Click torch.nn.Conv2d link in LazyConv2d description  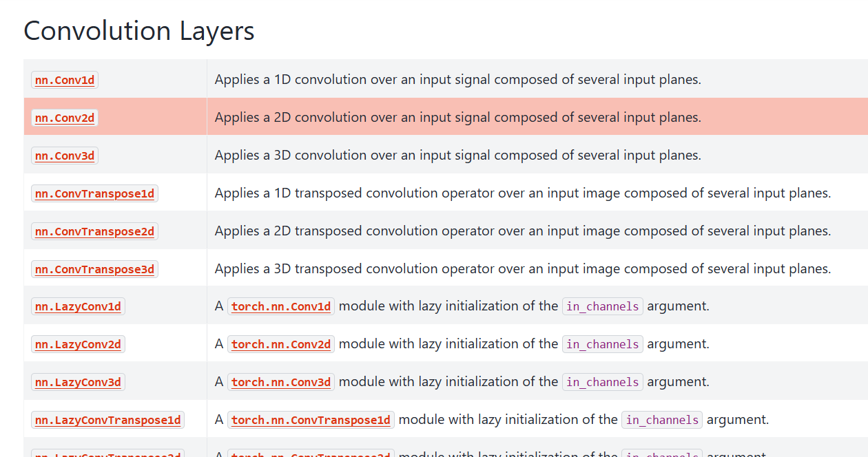pyautogui.click(x=281, y=344)
